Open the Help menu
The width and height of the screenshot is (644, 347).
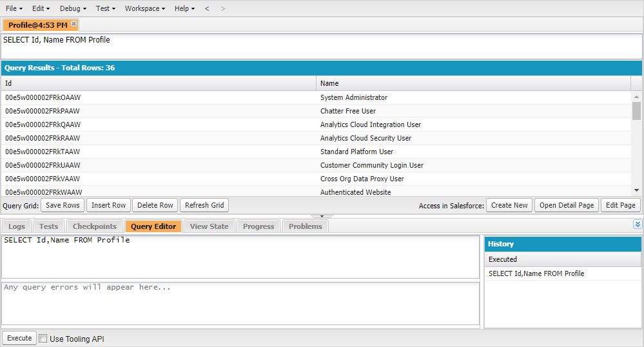click(x=184, y=8)
